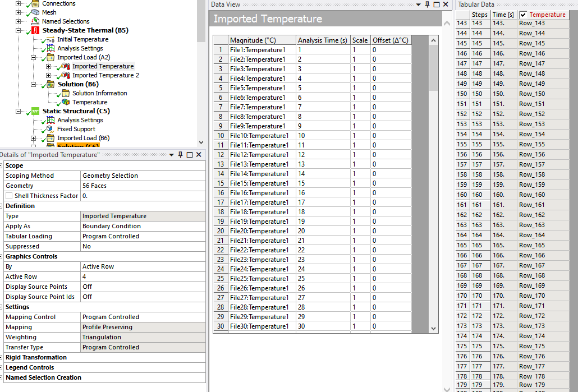
Task: Click the Fixed Support icon
Action: point(51,129)
